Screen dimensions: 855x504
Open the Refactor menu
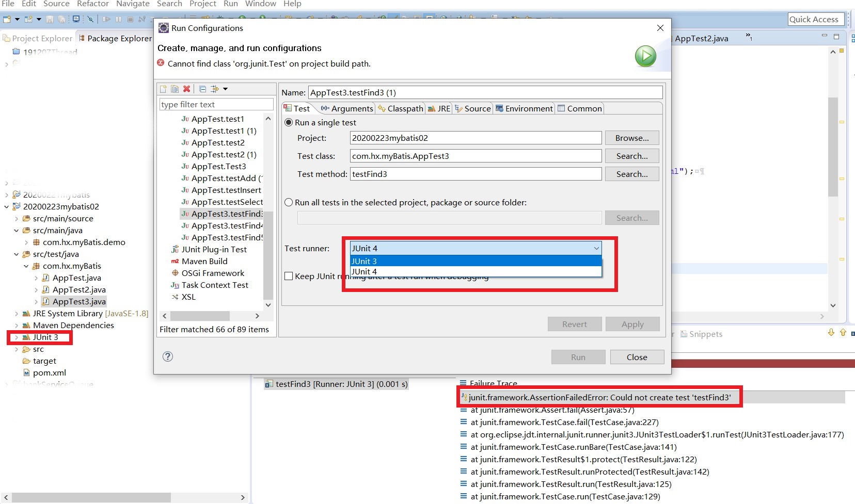[x=92, y=4]
